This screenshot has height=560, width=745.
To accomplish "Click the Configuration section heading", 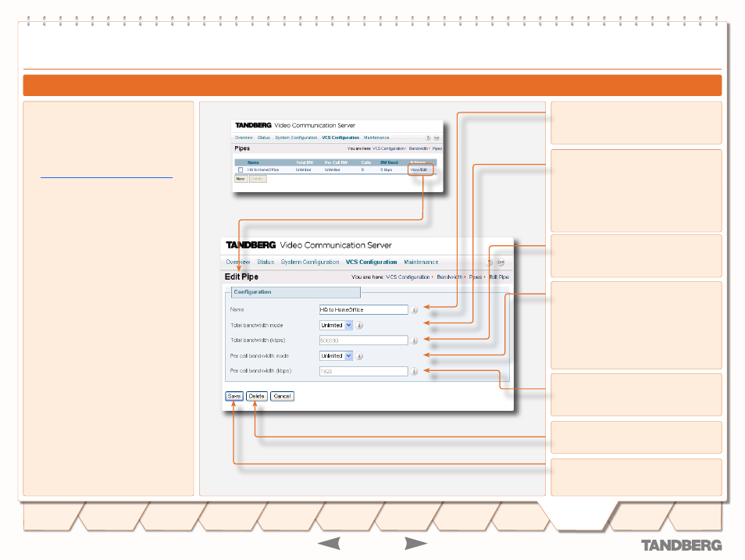I will point(252,292).
